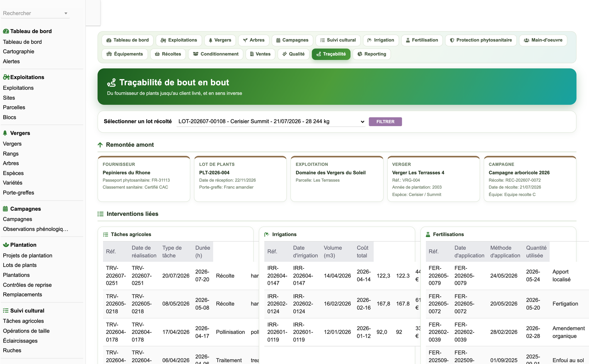Click the FILTRER button
The image size is (589, 364).
tap(385, 122)
